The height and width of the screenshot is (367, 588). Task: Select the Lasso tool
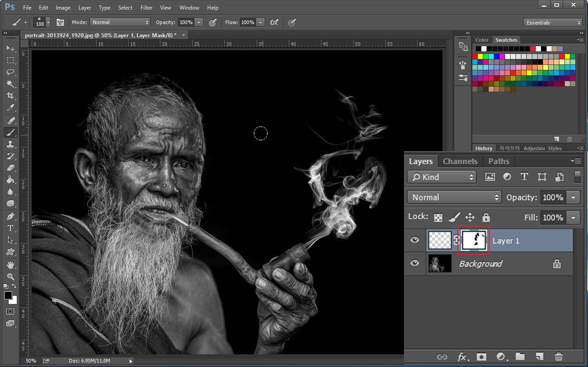[10, 72]
